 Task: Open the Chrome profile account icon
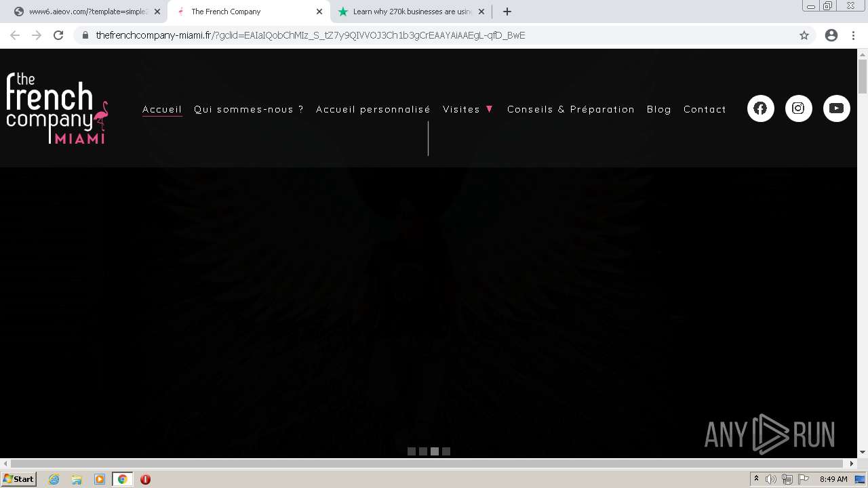[831, 35]
